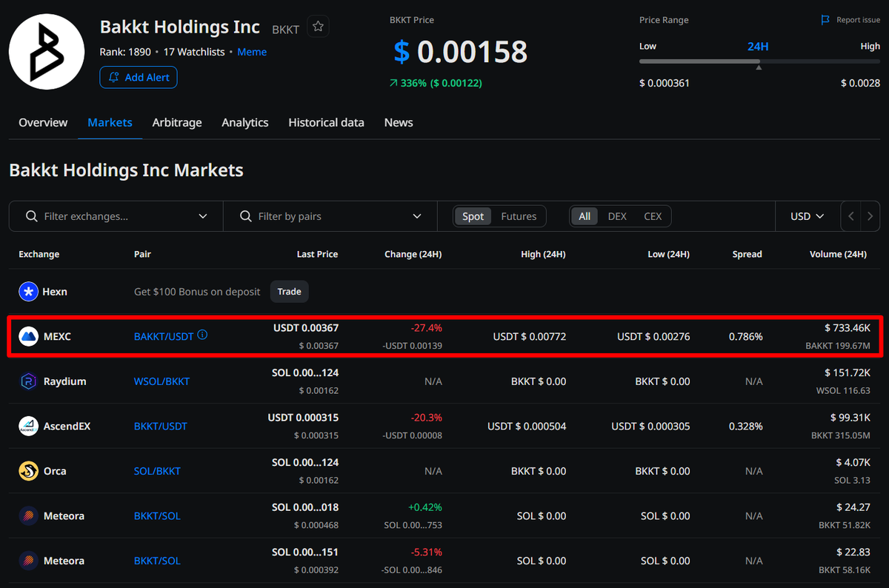Viewport: 889px width, 588px height.
Task: Open the Historical data tab
Action: [326, 123]
